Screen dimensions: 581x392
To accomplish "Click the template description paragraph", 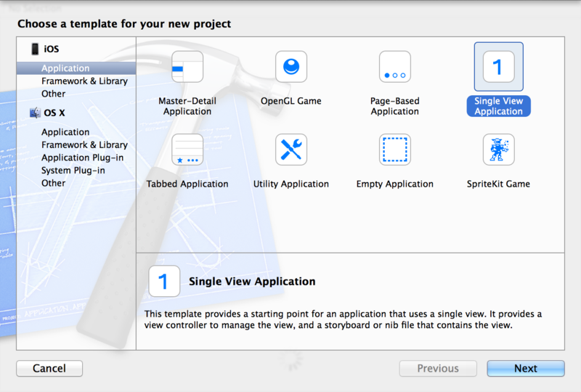I will (x=343, y=319).
